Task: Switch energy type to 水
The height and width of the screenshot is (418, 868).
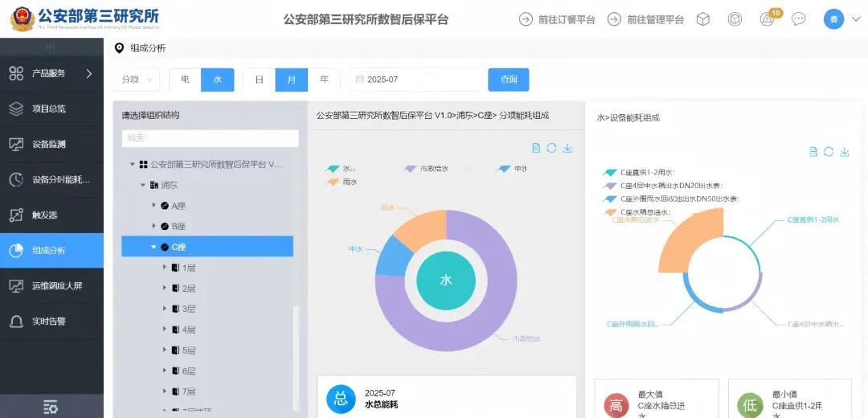Action: pyautogui.click(x=218, y=79)
